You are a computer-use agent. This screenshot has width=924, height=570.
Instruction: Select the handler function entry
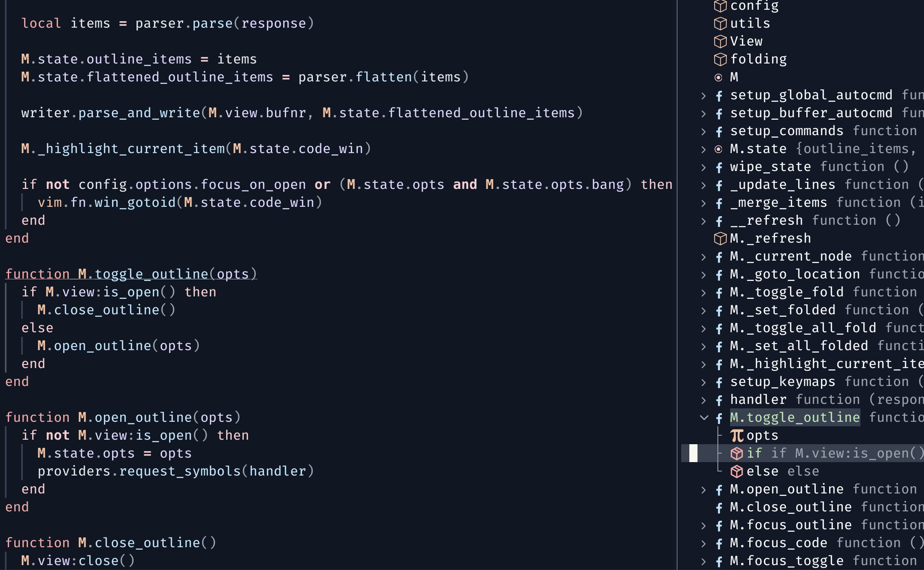point(758,399)
